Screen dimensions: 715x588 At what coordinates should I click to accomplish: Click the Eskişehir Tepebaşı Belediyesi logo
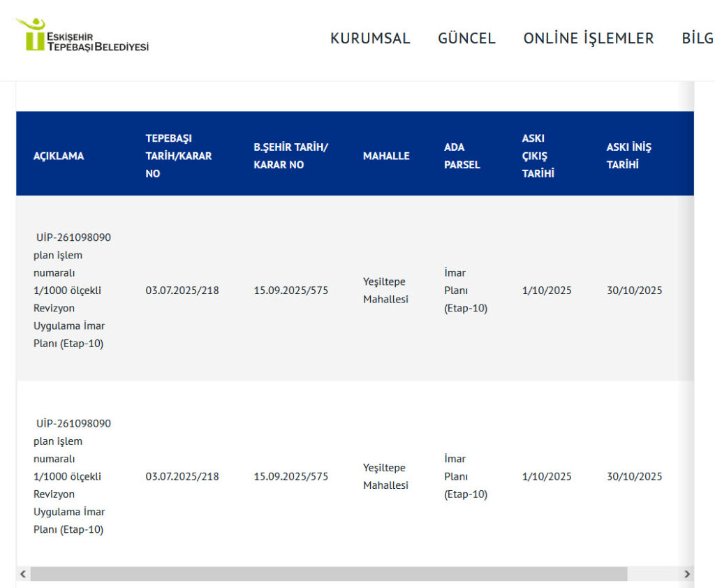pyautogui.click(x=82, y=35)
